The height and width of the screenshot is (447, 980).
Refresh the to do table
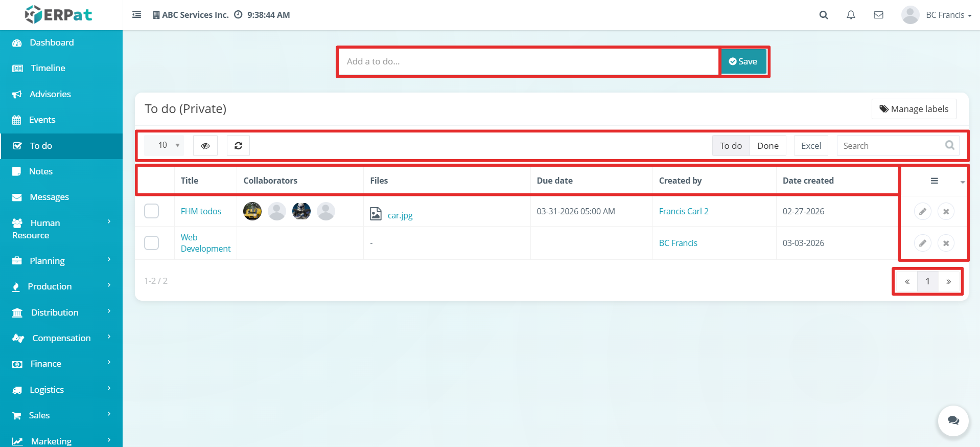[238, 146]
